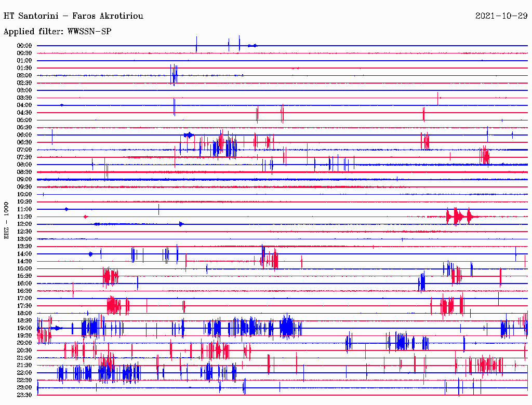Select the 13:00 time label

coord(24,239)
